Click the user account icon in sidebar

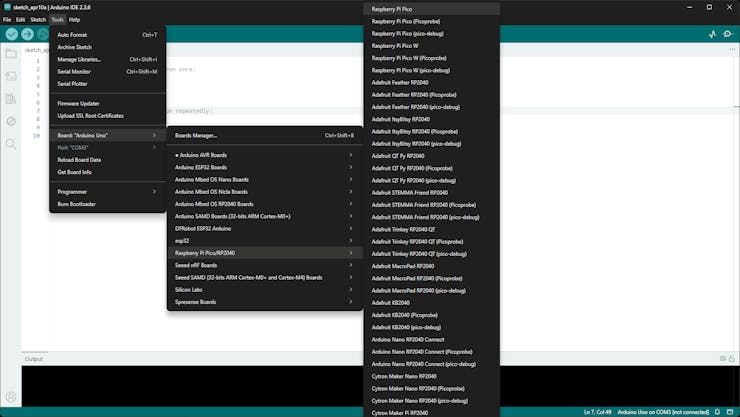[x=11, y=397]
